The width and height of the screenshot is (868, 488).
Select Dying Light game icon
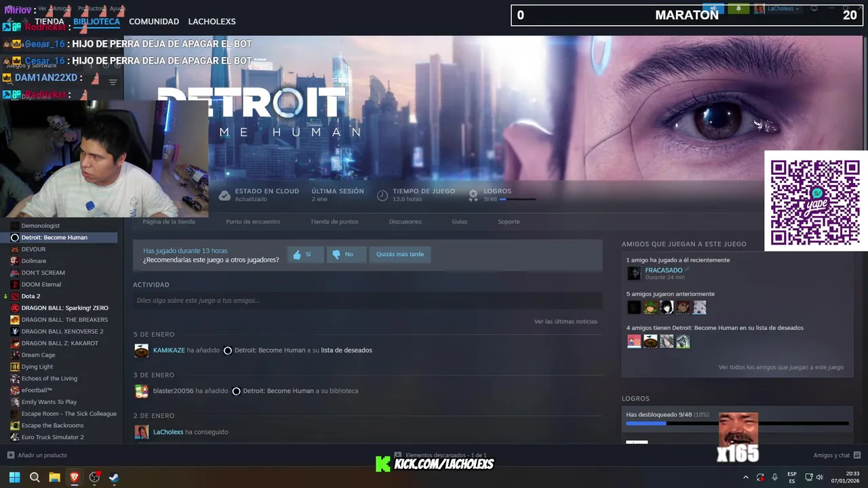pos(15,367)
